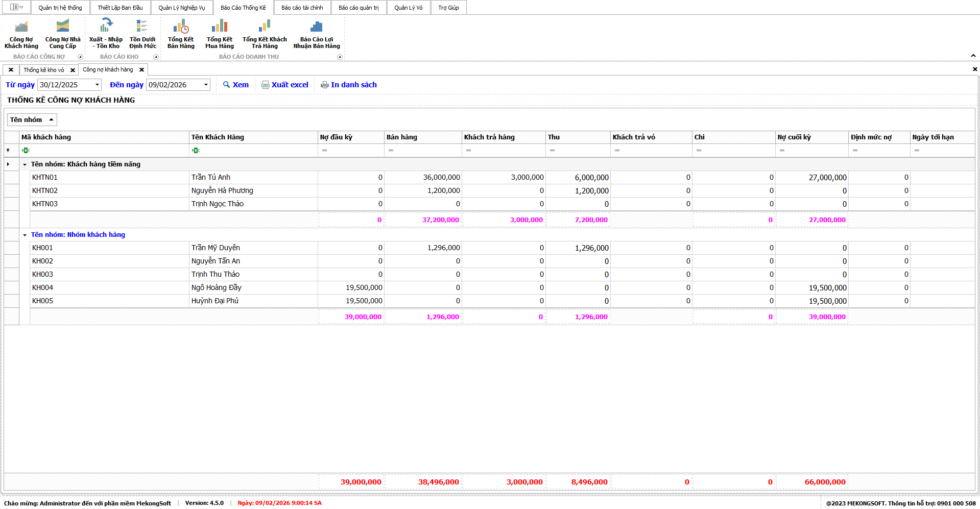Click the Xem search button

point(236,85)
